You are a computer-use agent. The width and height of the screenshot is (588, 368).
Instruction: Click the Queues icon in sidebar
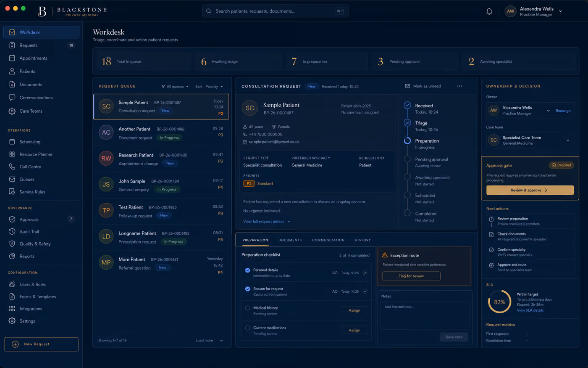[12, 179]
